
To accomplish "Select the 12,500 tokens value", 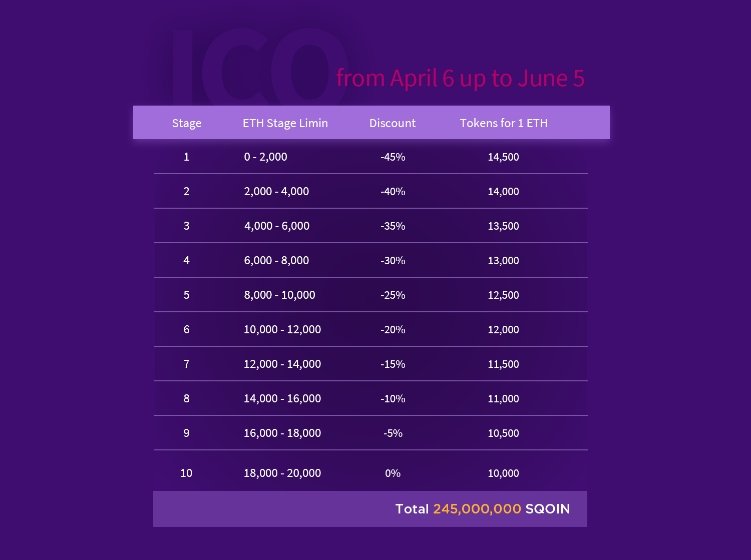I will (x=503, y=295).
